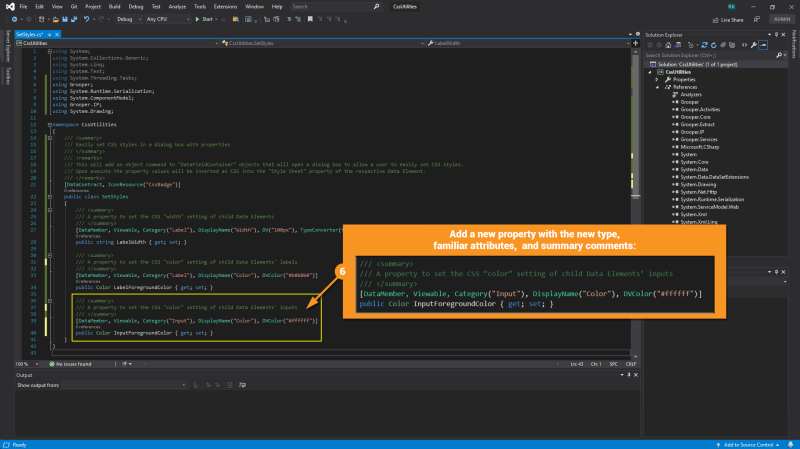Click Add to Source Control in status bar

click(x=748, y=444)
